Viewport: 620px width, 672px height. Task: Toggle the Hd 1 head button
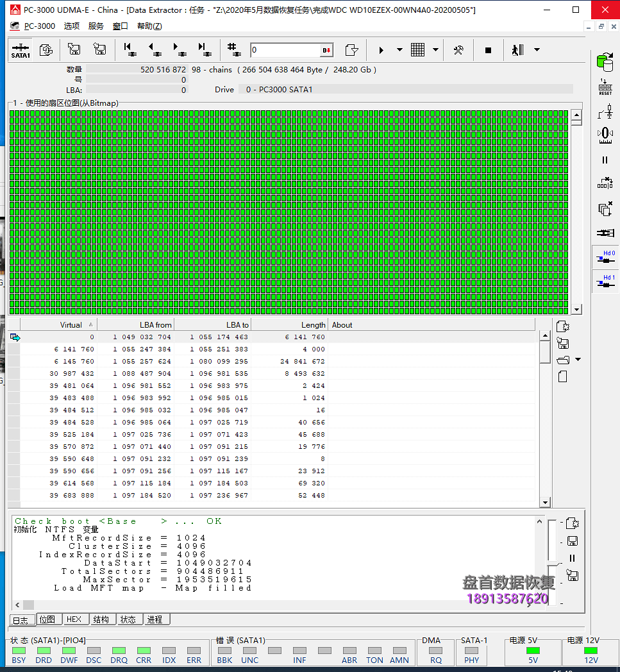[x=605, y=281]
